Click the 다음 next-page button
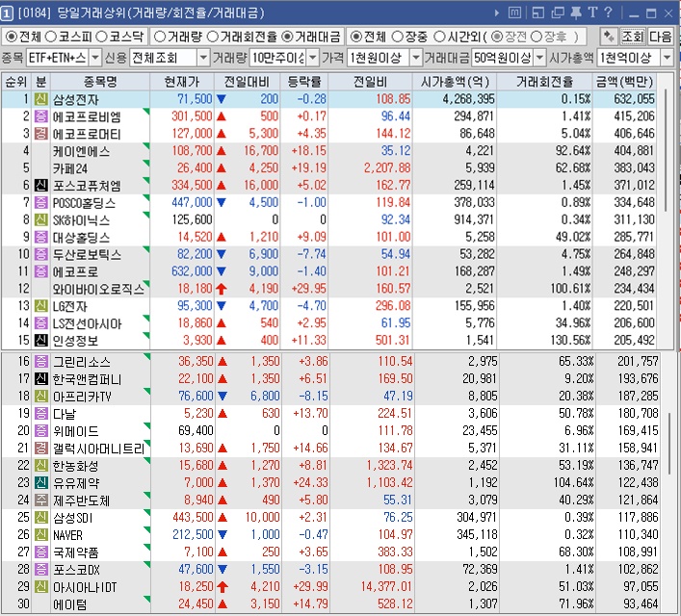 tap(660, 37)
